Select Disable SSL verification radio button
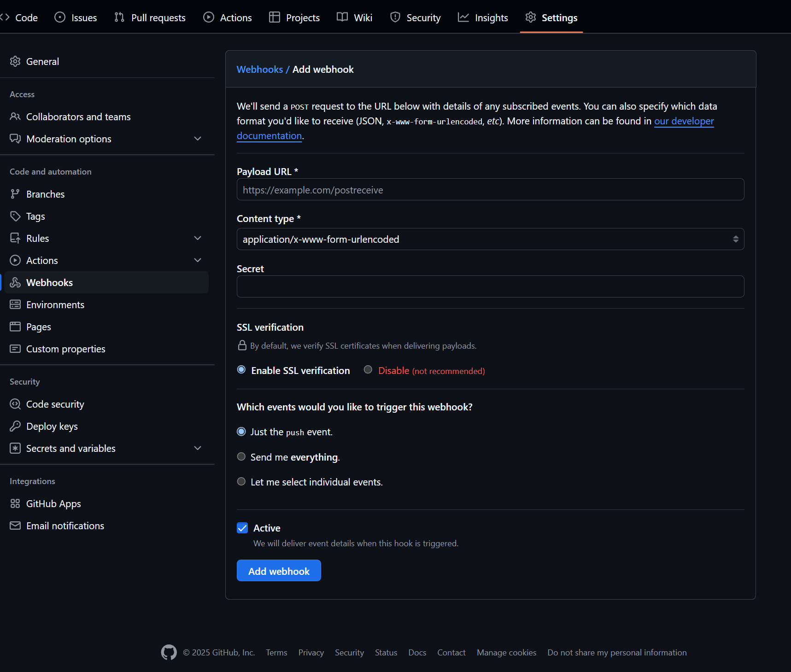This screenshot has width=791, height=672. coord(368,369)
